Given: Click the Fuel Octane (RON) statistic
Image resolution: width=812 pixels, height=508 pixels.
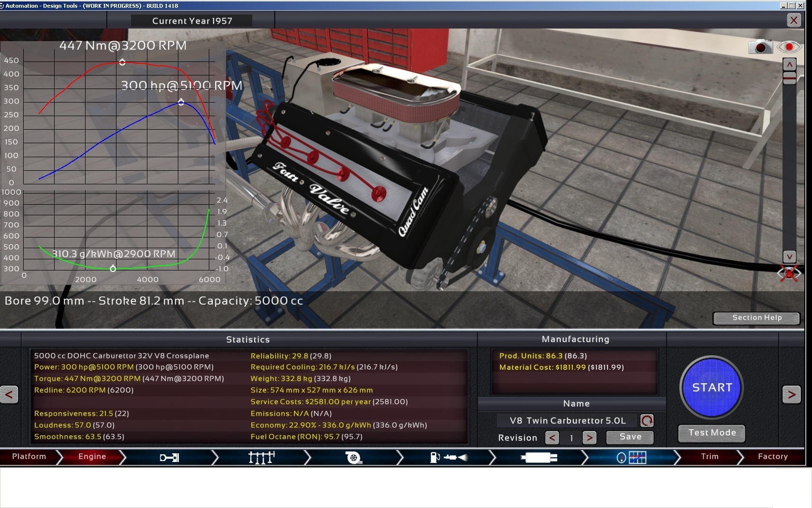Looking at the screenshot, I should (306, 437).
